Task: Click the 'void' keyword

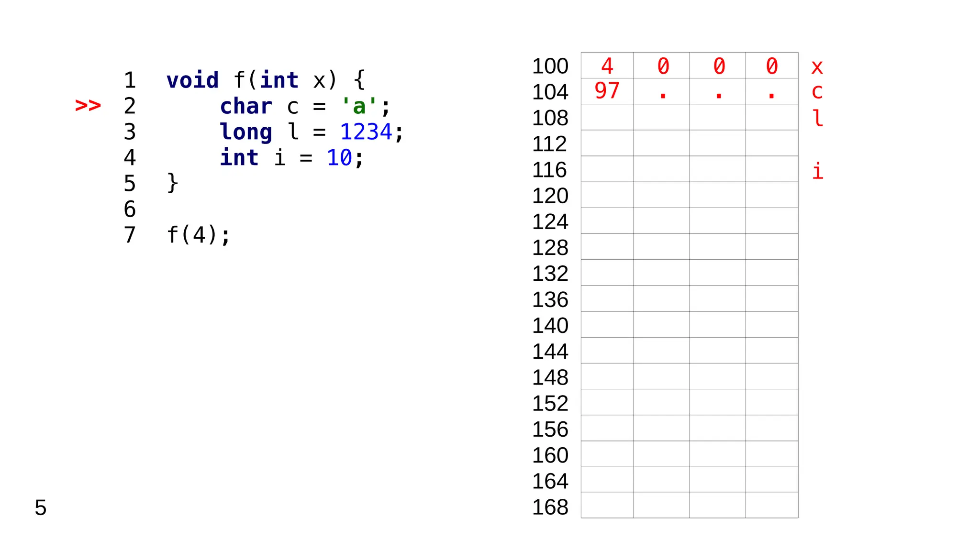Action: pyautogui.click(x=192, y=80)
